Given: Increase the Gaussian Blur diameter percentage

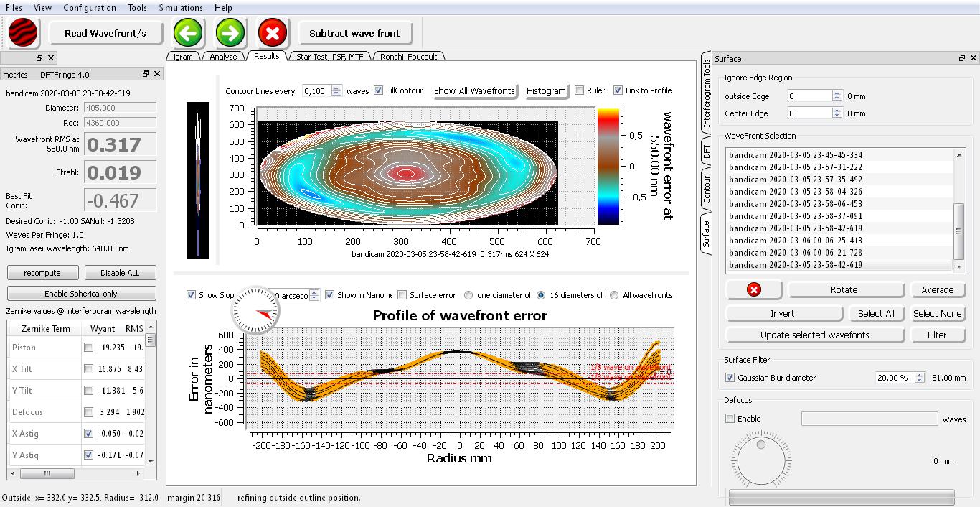Looking at the screenshot, I should [x=919, y=374].
